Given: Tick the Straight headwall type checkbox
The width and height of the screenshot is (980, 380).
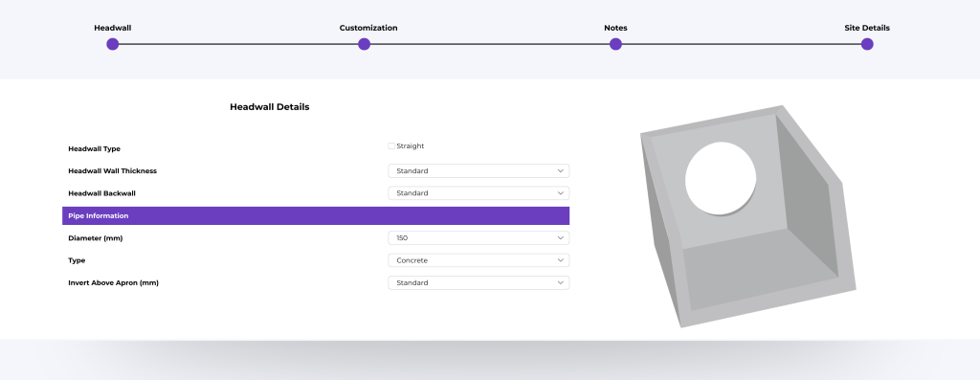Looking at the screenshot, I should (391, 146).
